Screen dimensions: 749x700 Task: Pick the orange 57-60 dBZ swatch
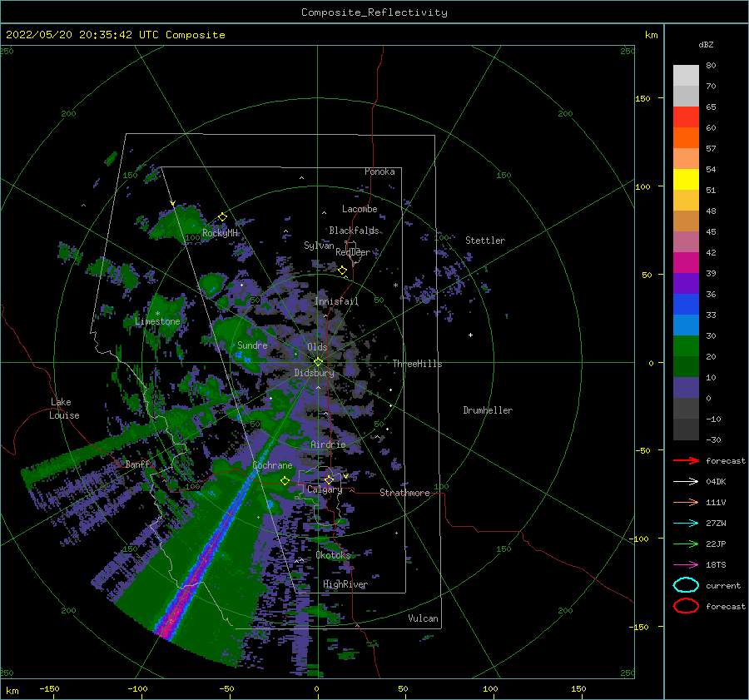point(686,138)
